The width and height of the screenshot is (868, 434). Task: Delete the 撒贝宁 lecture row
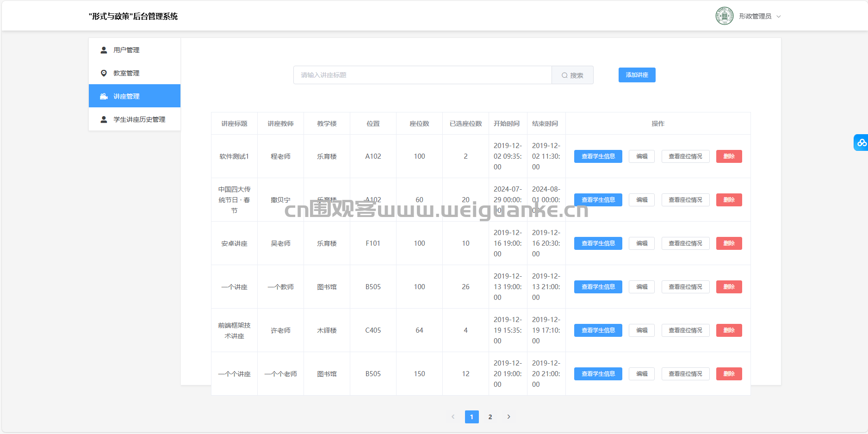click(x=729, y=200)
